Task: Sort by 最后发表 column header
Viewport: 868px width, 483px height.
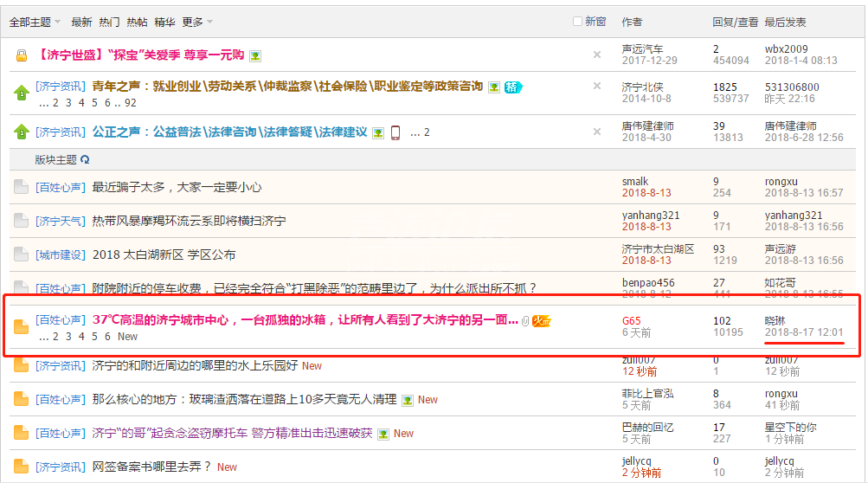Action: pyautogui.click(x=785, y=23)
